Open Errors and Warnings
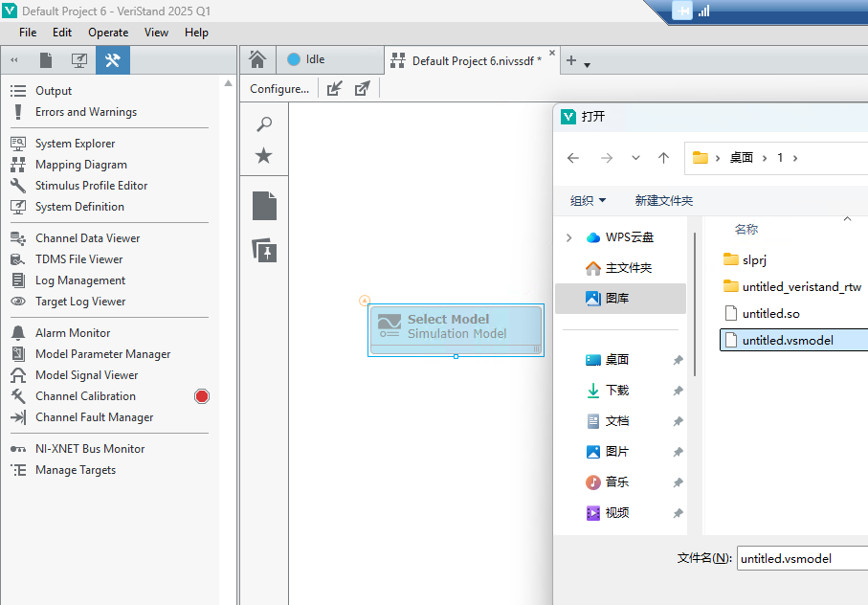Image resolution: width=868 pixels, height=605 pixels. [86, 112]
